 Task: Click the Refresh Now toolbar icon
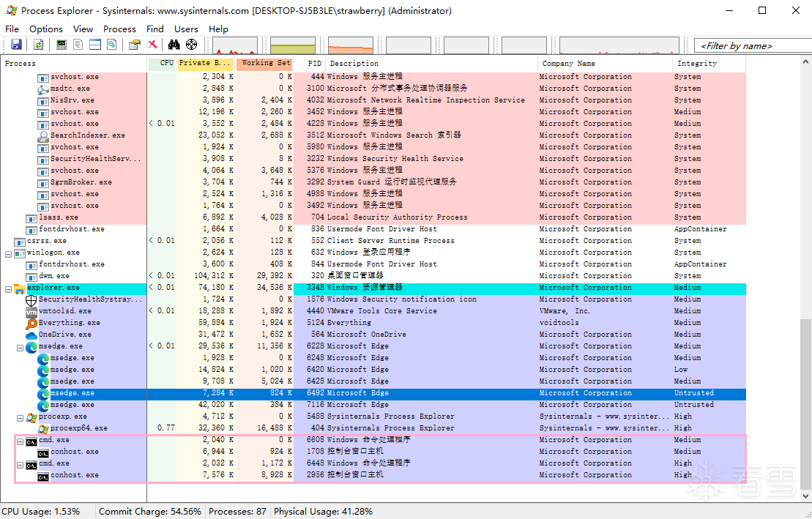38,45
